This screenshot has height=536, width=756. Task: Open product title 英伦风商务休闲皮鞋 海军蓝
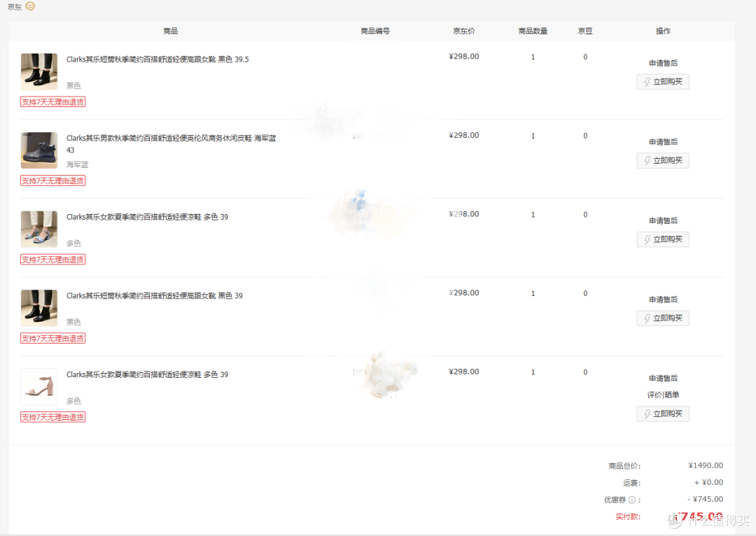coord(171,143)
